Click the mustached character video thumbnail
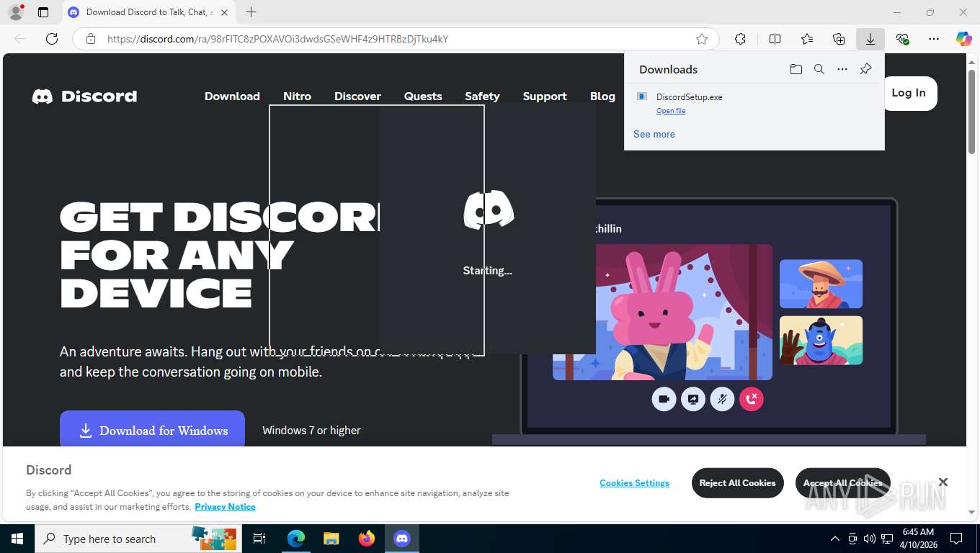Screen dimensions: 980x553 (821, 284)
